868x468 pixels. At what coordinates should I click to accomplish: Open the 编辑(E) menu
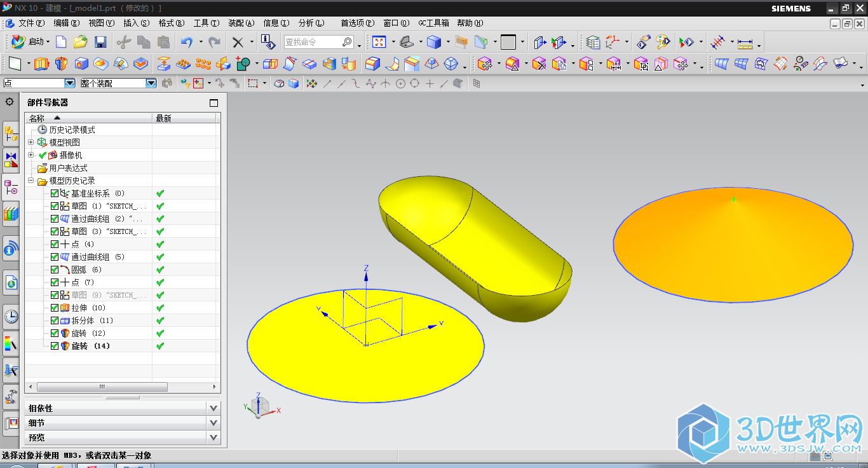(67, 23)
